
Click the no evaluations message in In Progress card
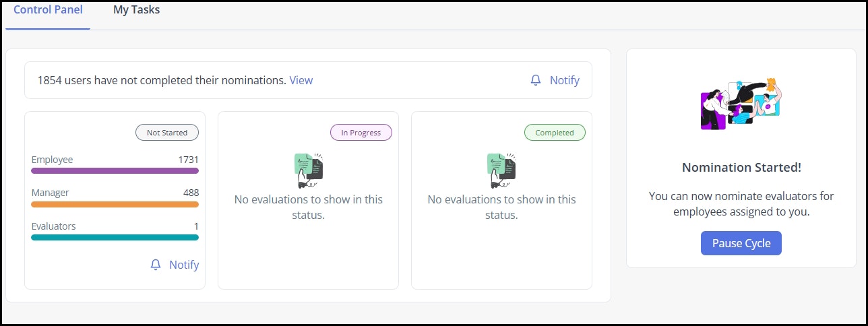309,207
